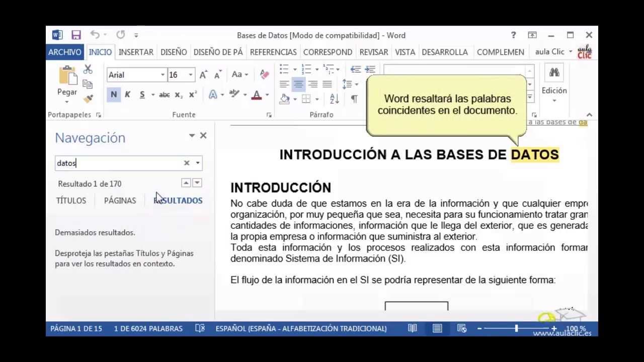644x362 pixels.
Task: Open the ARCHIVO tab
Action: pos(64,52)
